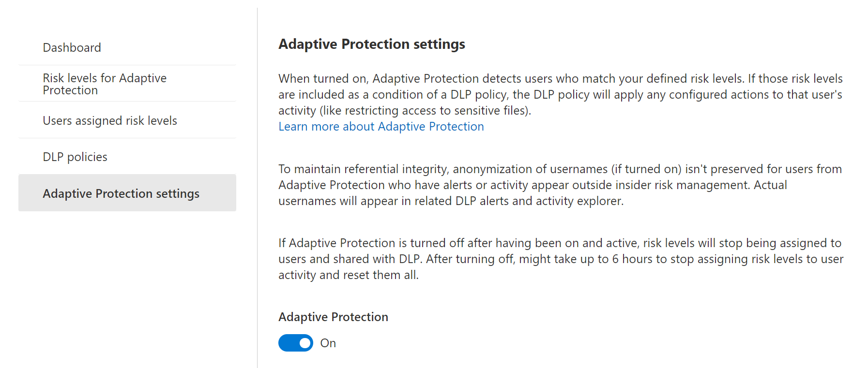Click the On label beside the toggle

[x=328, y=343]
